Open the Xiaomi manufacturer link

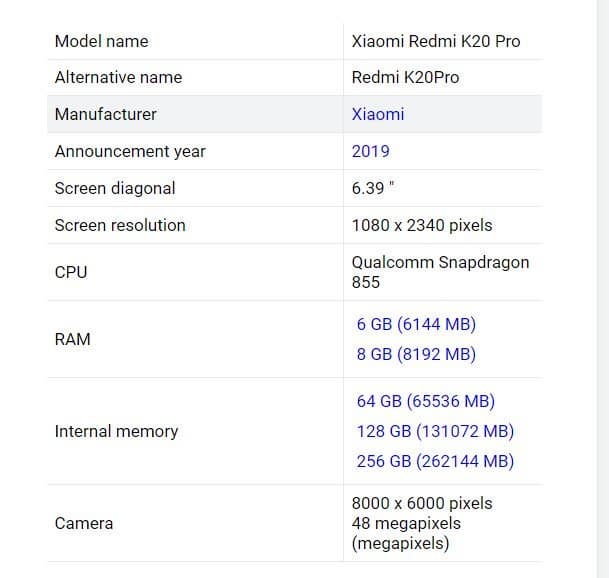point(378,114)
